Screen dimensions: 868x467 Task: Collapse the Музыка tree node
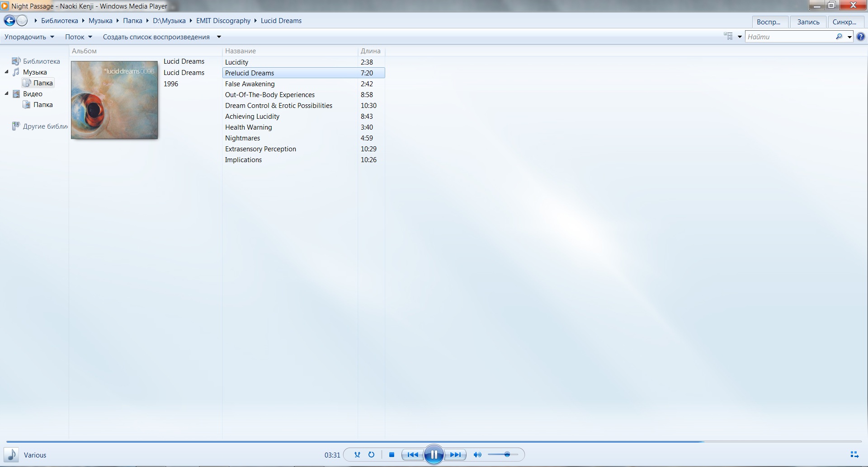tap(7, 72)
